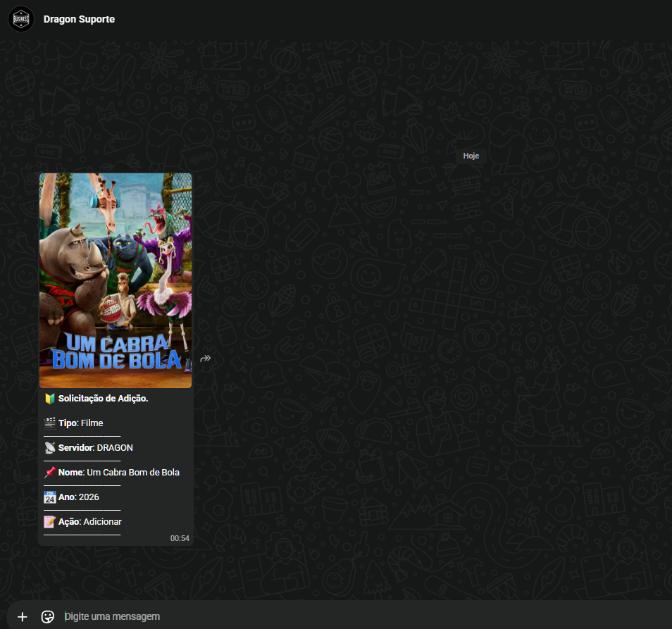Open the attach menu plus icon

(x=23, y=616)
